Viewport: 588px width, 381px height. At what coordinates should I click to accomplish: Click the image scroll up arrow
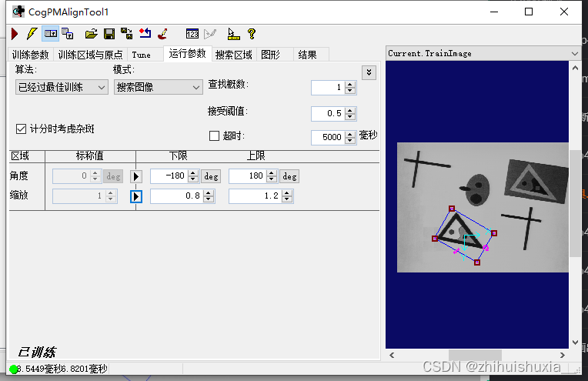pos(575,68)
